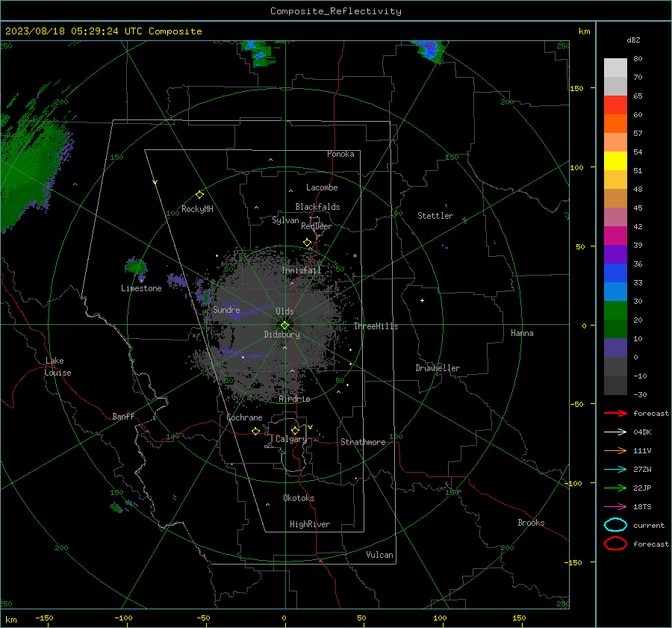
Task: Click the RockyMH label
Action: tap(197, 209)
